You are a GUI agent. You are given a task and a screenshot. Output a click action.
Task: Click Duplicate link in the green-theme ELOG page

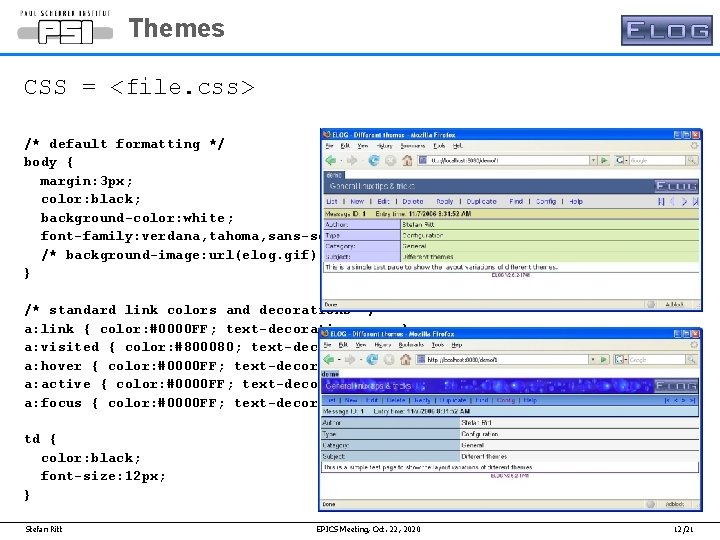click(x=481, y=202)
